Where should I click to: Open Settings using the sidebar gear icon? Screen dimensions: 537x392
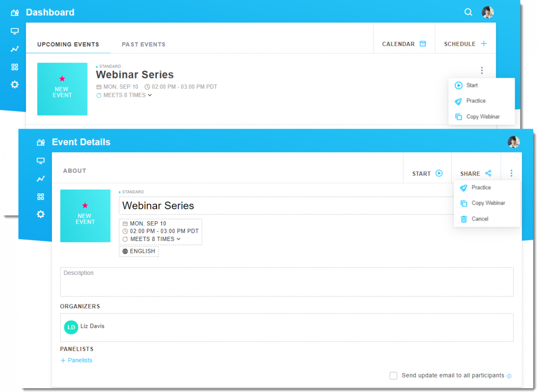[x=14, y=84]
